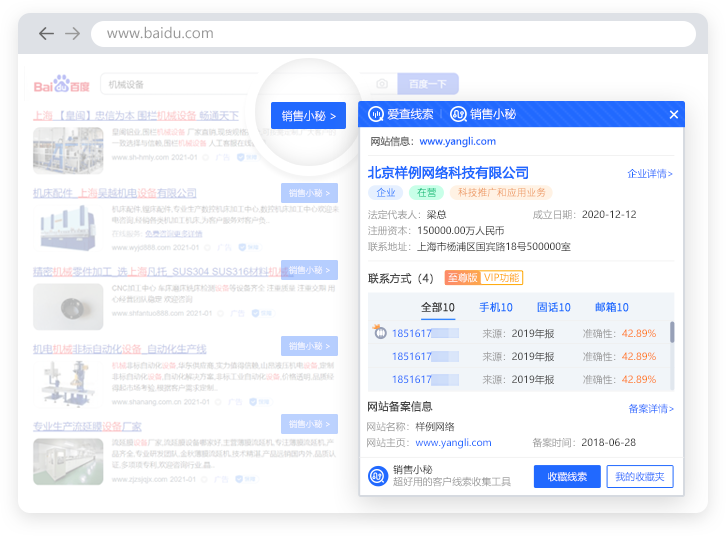This screenshot has width=726, height=536.
Task: Click the round metal part thumbnail
Action: coord(68,307)
